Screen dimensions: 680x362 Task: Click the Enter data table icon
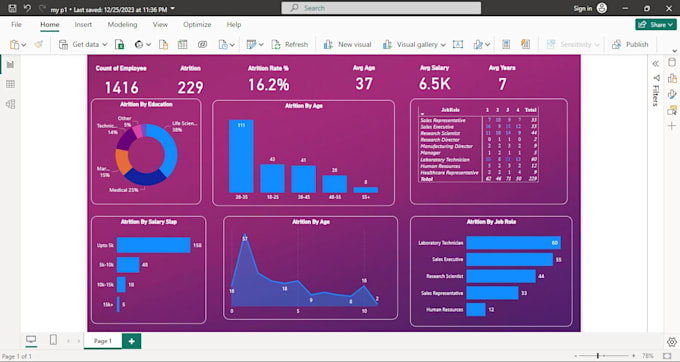[x=183, y=44]
